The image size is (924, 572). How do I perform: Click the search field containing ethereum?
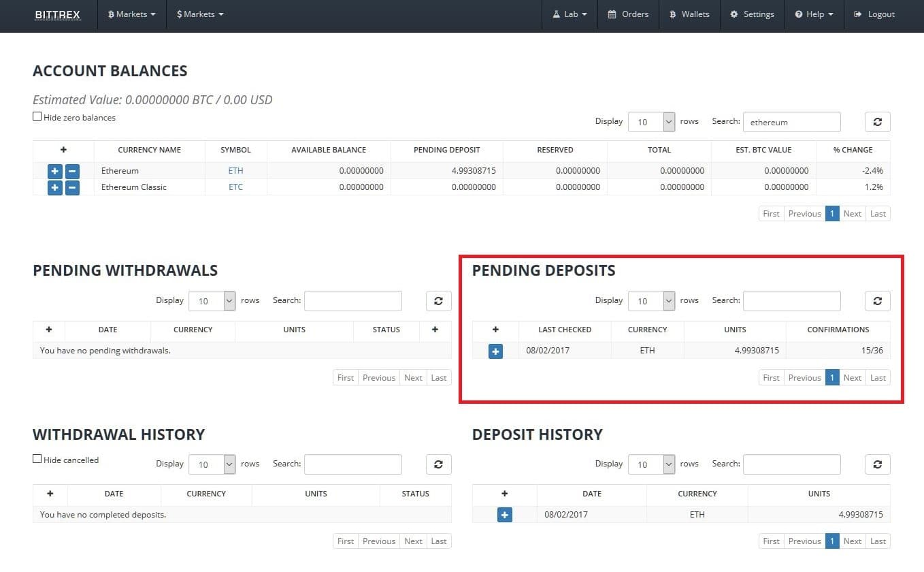pyautogui.click(x=791, y=121)
